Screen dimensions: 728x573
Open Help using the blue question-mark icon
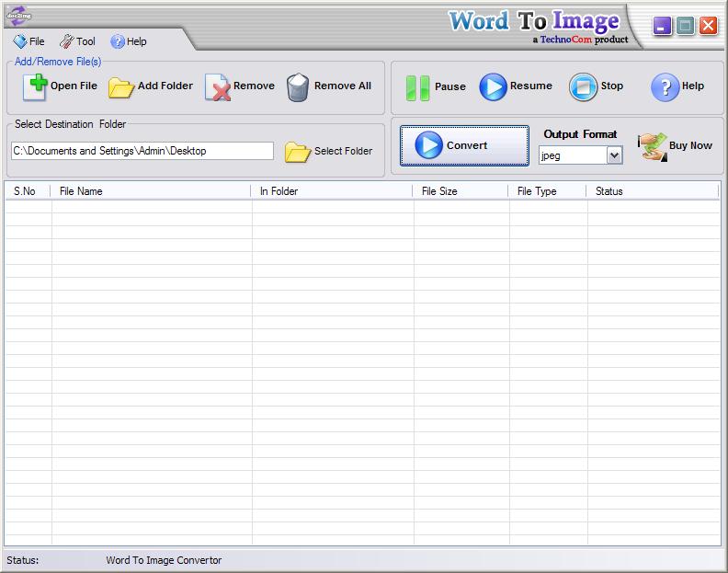665,86
